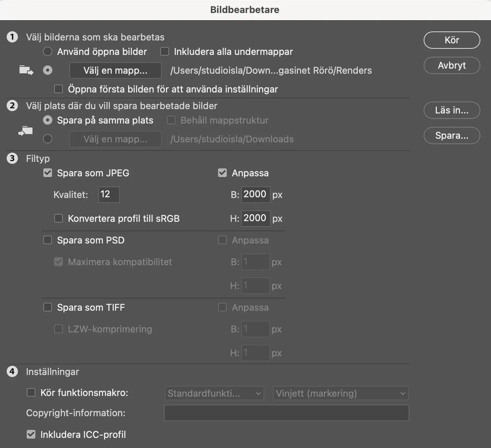Select 'Spara på samma plats' radio button

[x=48, y=120]
